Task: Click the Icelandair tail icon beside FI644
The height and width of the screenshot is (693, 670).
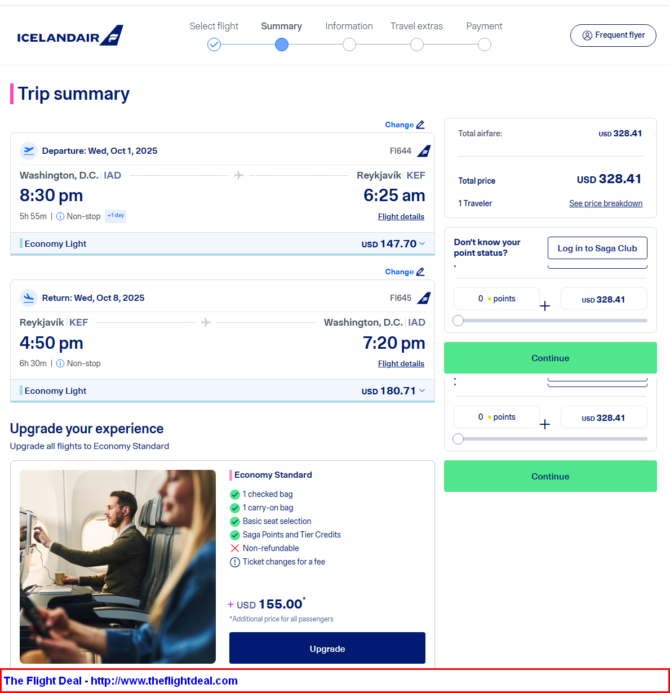Action: [424, 151]
